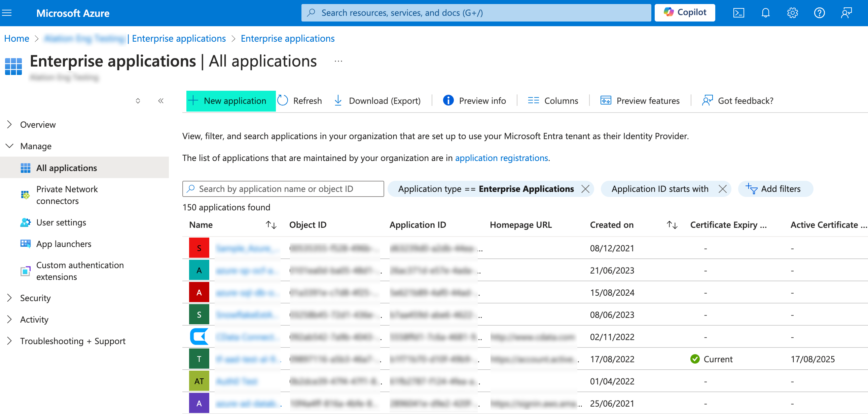Open the portal hamburger menu

(7, 13)
